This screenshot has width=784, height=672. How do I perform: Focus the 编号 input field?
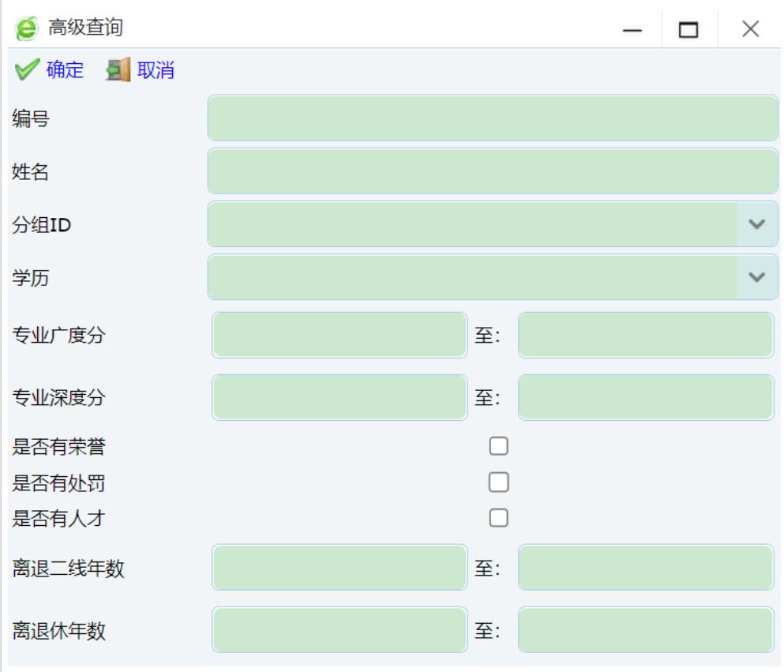tap(493, 118)
